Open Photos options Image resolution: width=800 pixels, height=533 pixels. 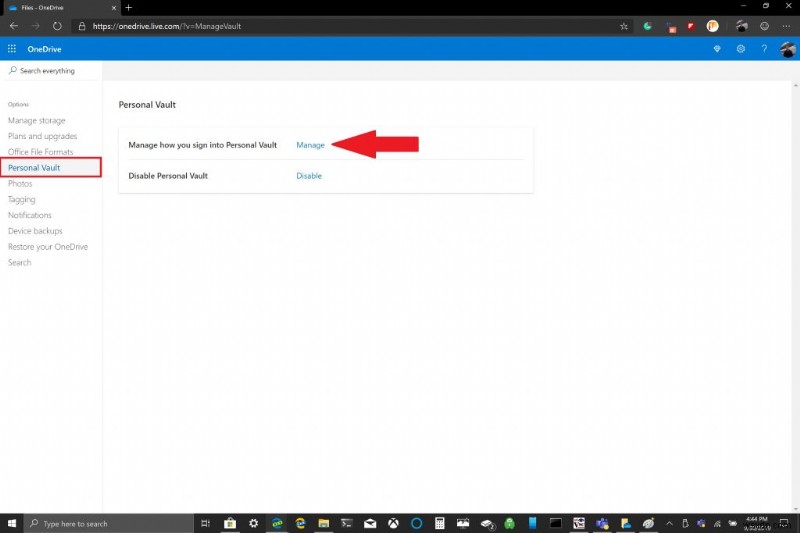[20, 184]
